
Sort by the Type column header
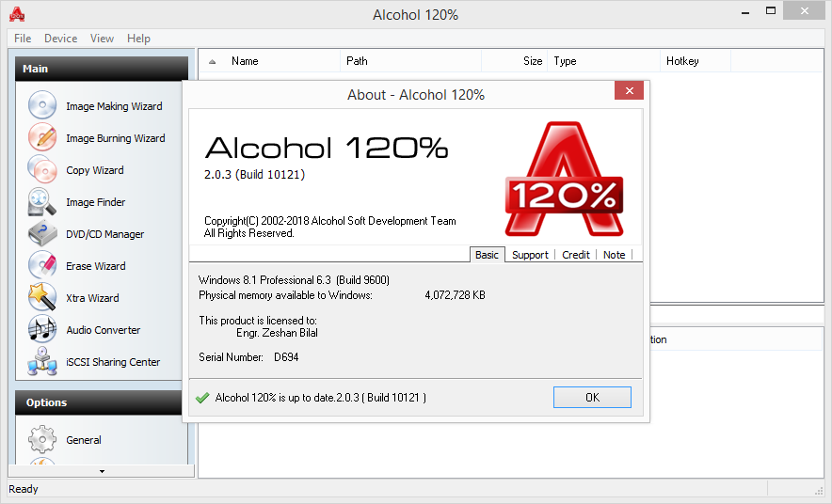[x=603, y=61]
